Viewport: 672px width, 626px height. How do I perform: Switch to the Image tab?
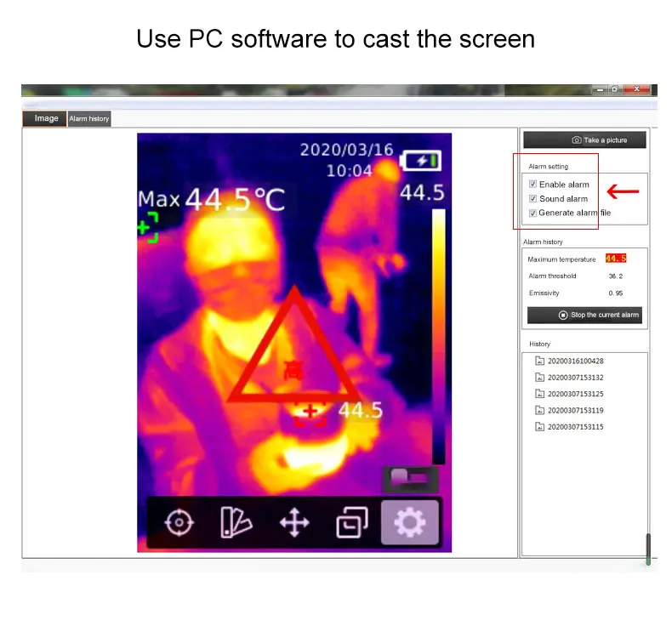(x=45, y=119)
